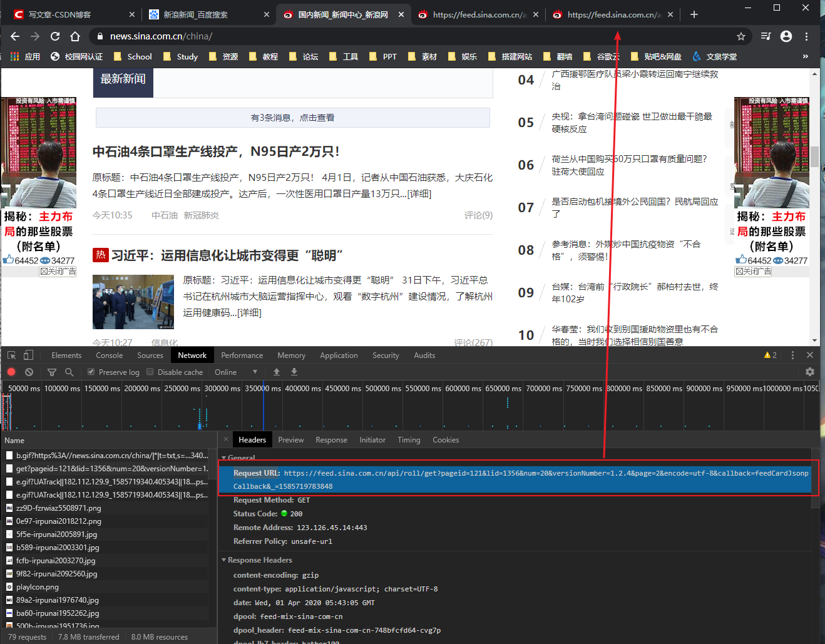Open the Online throttling dropdown
825x644 pixels.
click(x=236, y=372)
